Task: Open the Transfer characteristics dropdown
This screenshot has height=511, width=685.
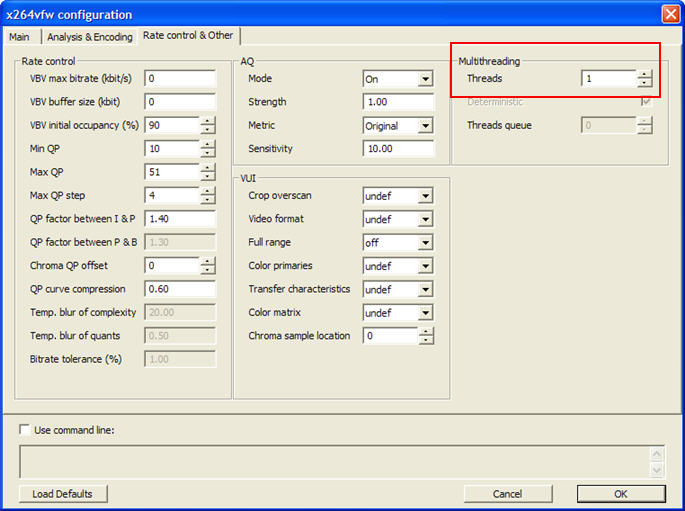Action: click(x=398, y=290)
